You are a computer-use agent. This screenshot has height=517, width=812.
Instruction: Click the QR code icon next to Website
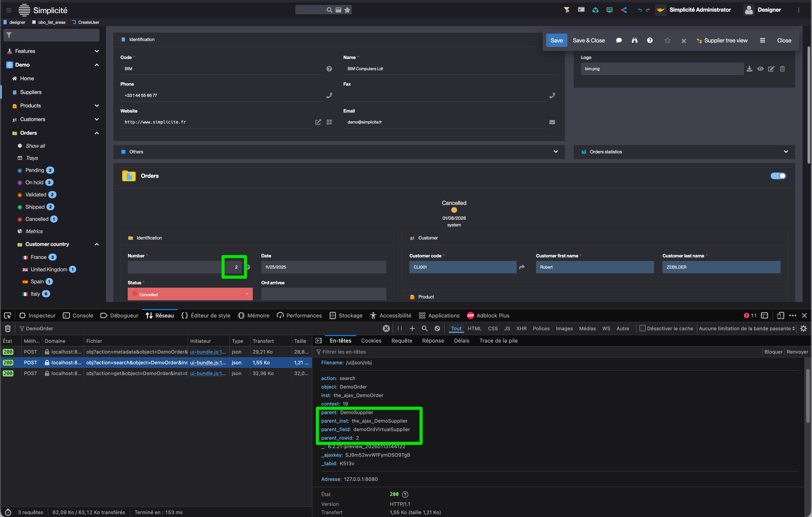click(329, 122)
